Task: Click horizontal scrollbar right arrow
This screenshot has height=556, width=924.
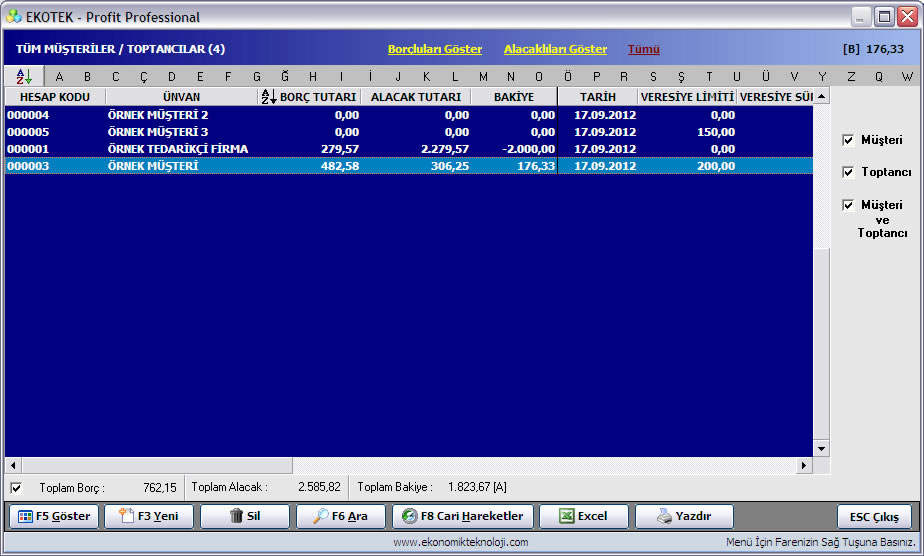Action: coord(804,465)
